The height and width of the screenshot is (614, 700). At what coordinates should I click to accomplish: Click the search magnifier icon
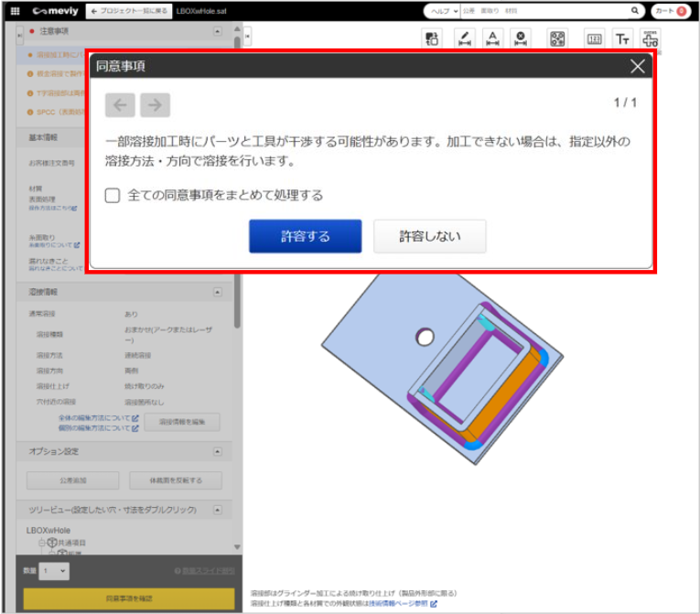pos(635,11)
